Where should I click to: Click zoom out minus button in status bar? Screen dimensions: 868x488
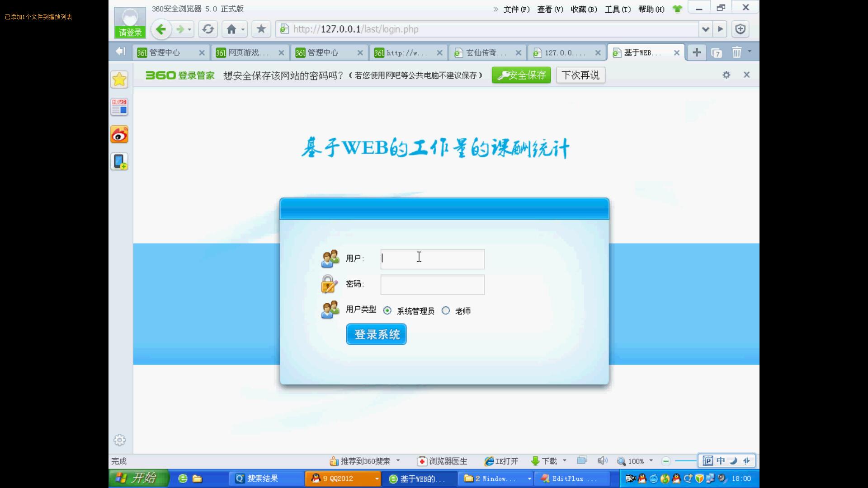(666, 461)
